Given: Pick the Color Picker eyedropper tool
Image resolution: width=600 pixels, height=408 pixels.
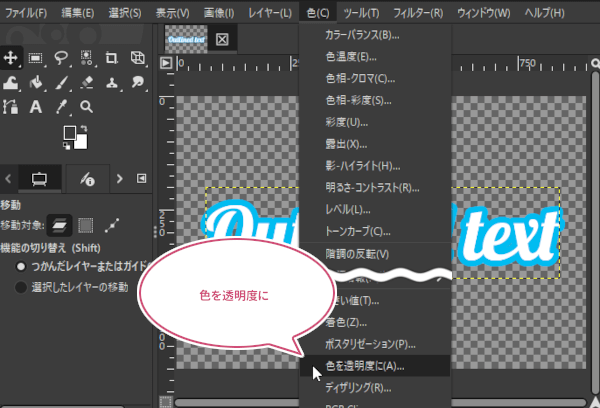Looking at the screenshot, I should click(x=62, y=107).
